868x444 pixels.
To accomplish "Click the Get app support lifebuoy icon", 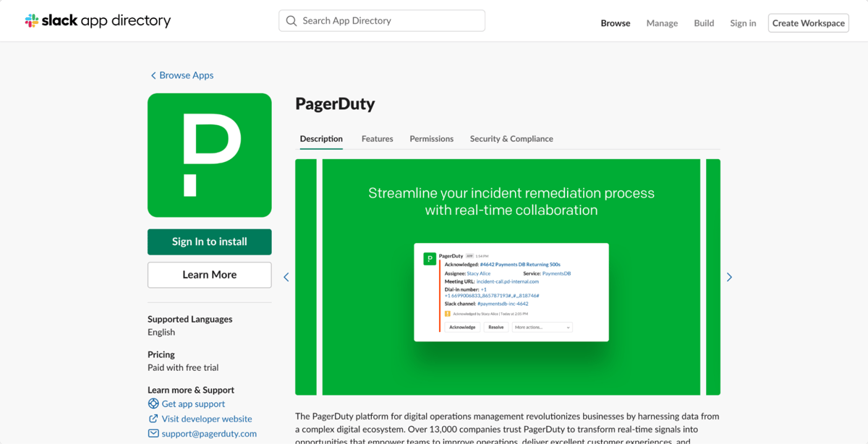I will click(x=153, y=404).
